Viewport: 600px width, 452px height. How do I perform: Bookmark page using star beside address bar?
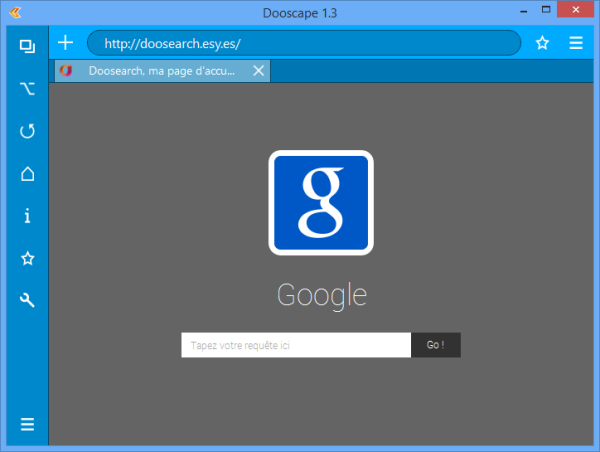tap(542, 43)
